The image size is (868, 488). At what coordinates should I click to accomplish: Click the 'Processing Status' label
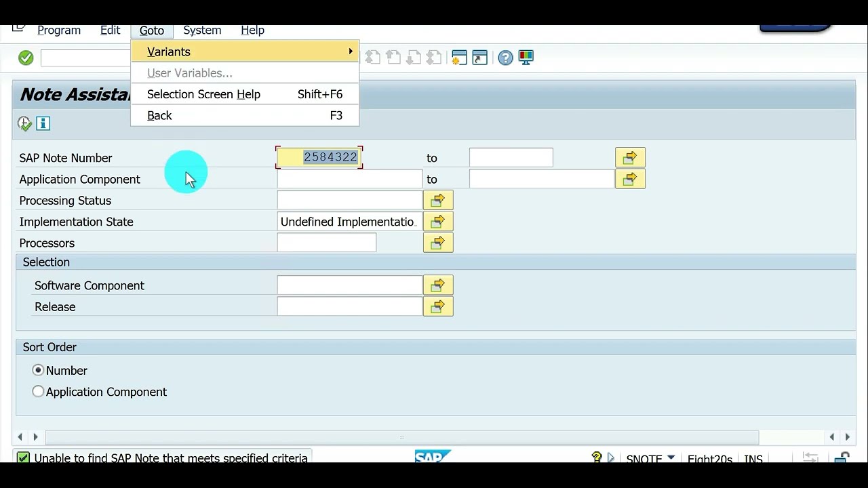pos(65,201)
